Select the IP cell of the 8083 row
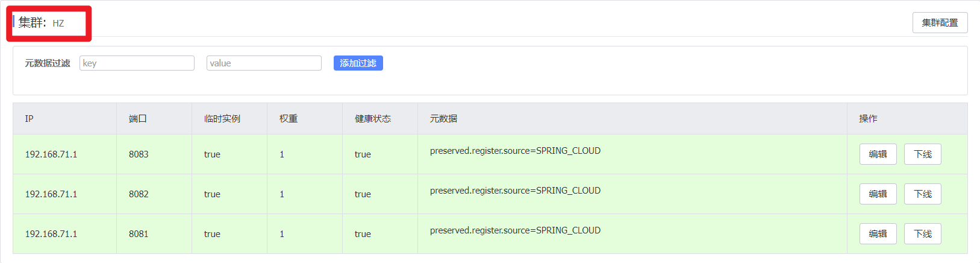This screenshot has height=263, width=980. [x=51, y=154]
